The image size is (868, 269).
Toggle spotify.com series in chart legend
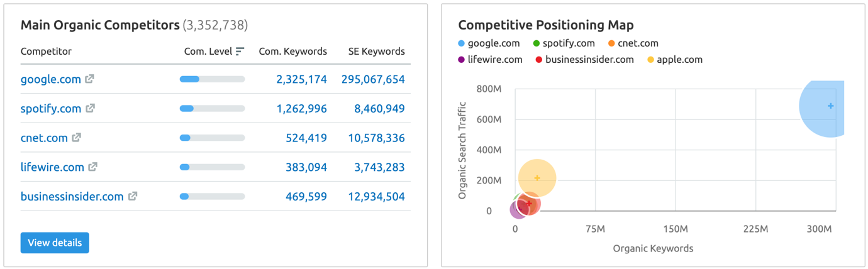point(564,43)
